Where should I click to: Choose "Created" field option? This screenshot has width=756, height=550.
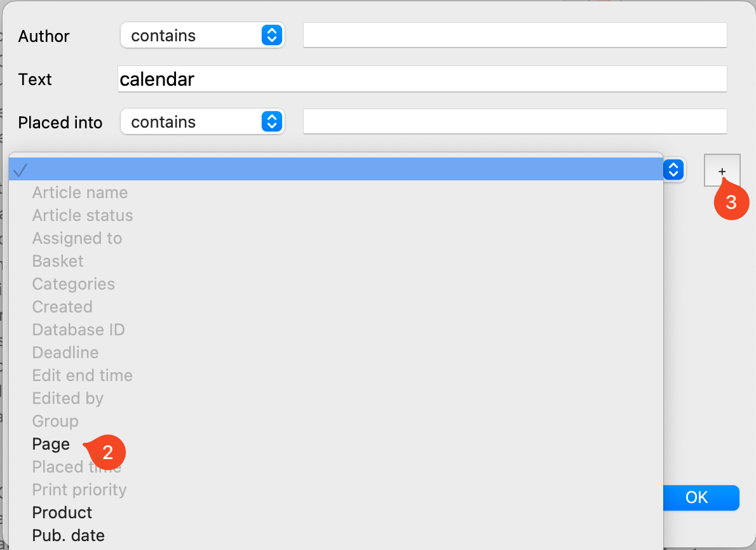(x=62, y=307)
